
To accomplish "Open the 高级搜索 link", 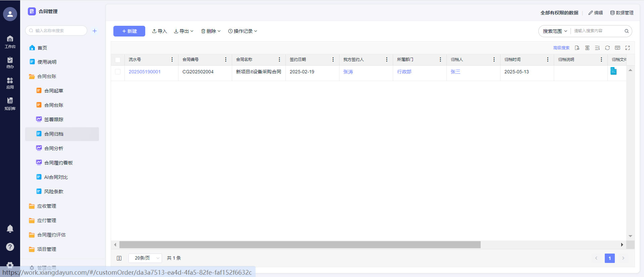I will [x=561, y=48].
